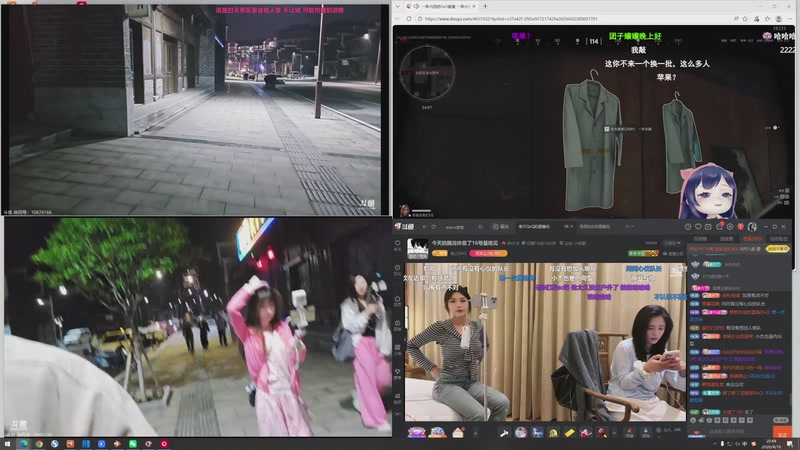
Task: Expand more gifts arrow in gift bar
Action: (614, 434)
